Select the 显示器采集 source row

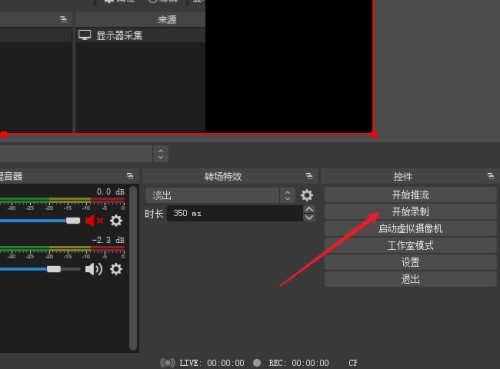(x=140, y=35)
